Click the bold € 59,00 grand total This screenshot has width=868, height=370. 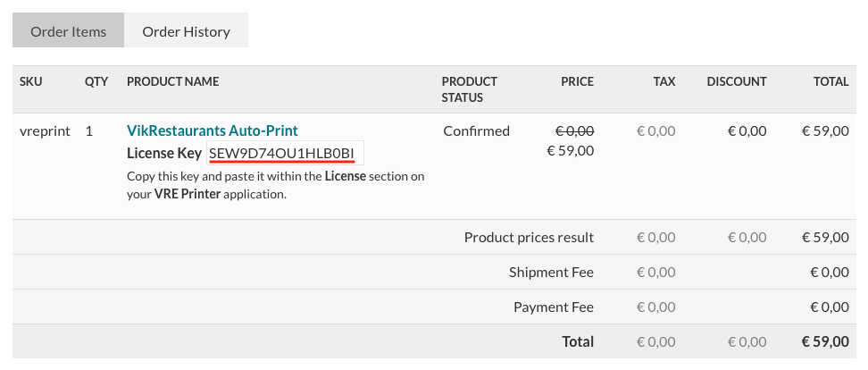824,341
